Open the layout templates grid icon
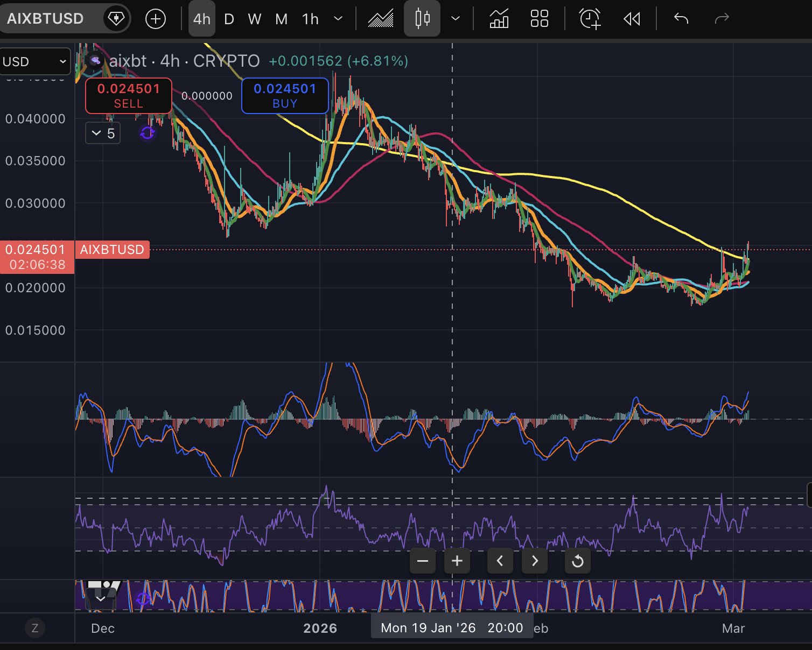 tap(539, 19)
